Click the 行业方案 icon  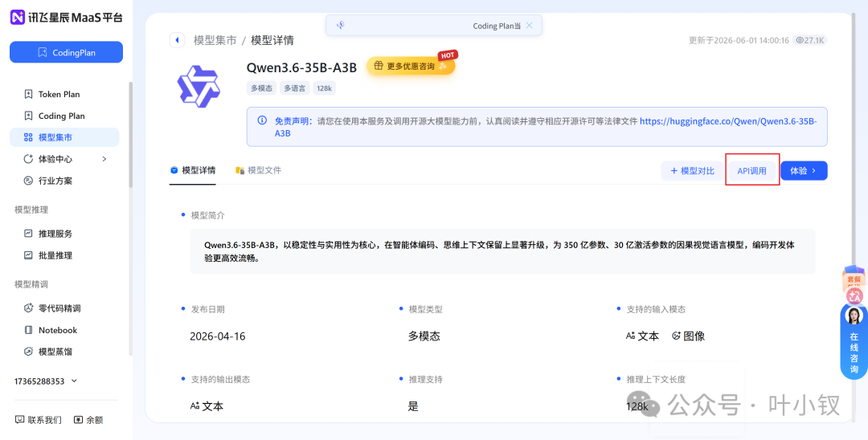point(28,181)
